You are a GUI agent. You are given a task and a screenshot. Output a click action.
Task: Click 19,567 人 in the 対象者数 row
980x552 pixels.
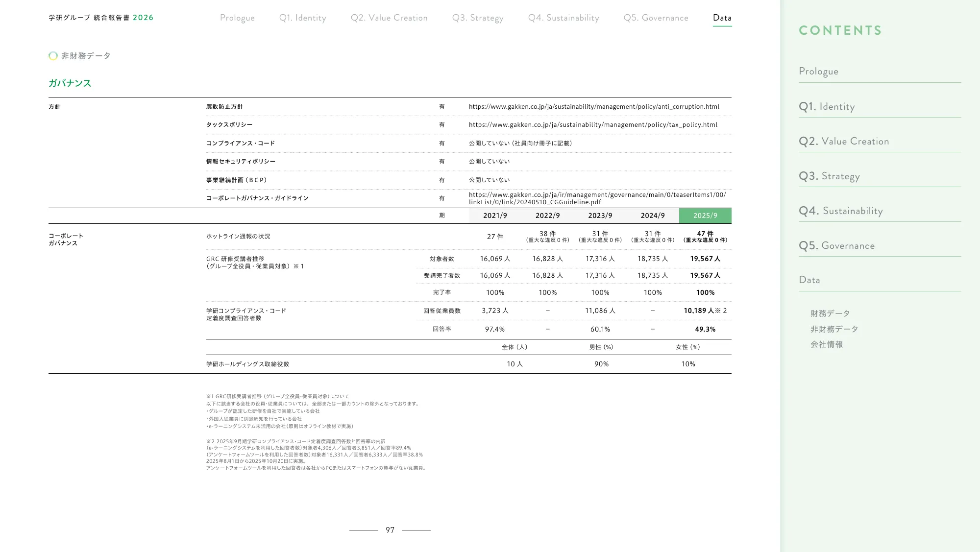(x=705, y=259)
